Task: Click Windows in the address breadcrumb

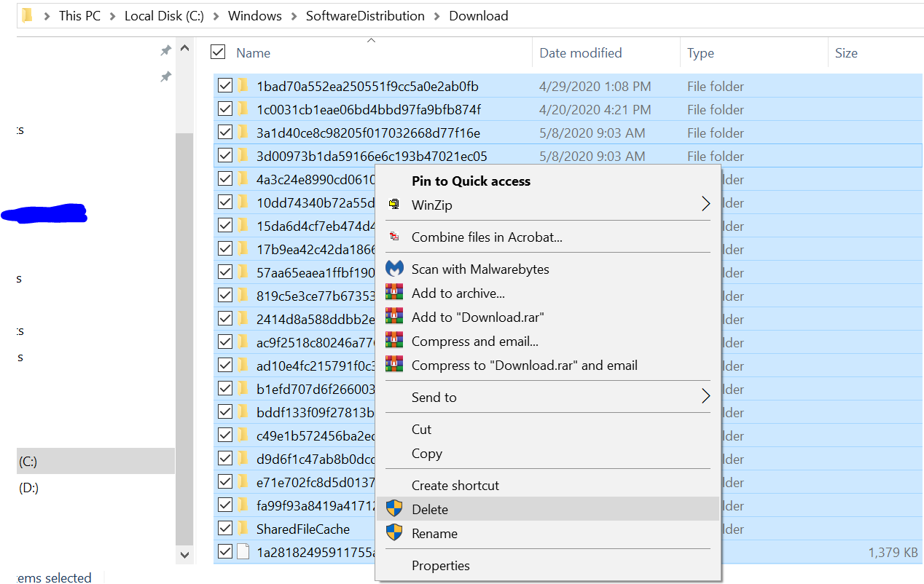Action: click(254, 16)
